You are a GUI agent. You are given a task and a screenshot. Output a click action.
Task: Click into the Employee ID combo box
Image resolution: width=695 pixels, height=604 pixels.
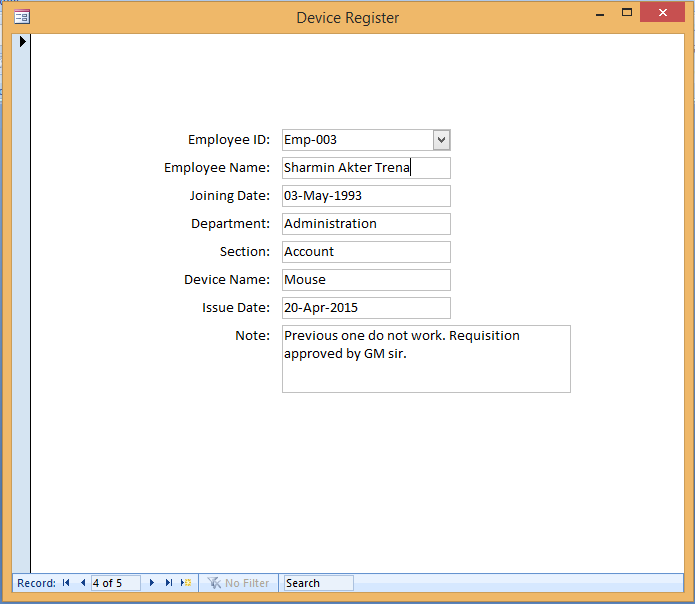point(357,140)
